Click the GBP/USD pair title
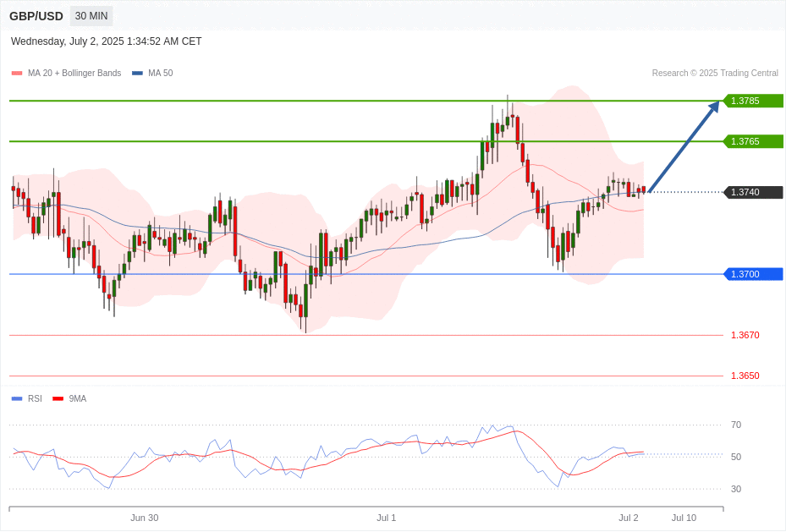This screenshot has height=532, width=786. tap(36, 16)
